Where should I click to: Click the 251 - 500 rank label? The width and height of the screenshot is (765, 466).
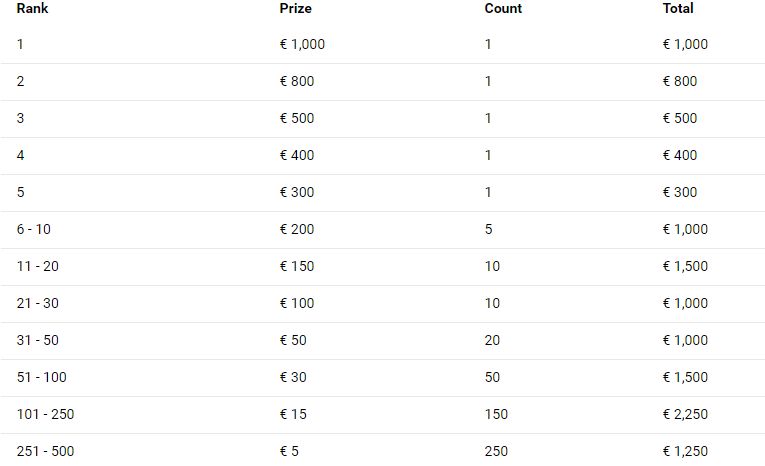click(x=45, y=451)
